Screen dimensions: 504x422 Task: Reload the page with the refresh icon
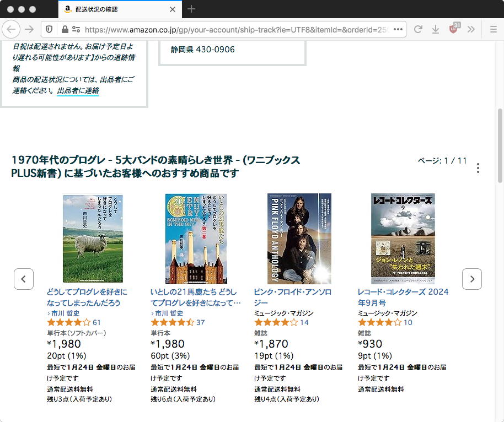pyautogui.click(x=418, y=30)
